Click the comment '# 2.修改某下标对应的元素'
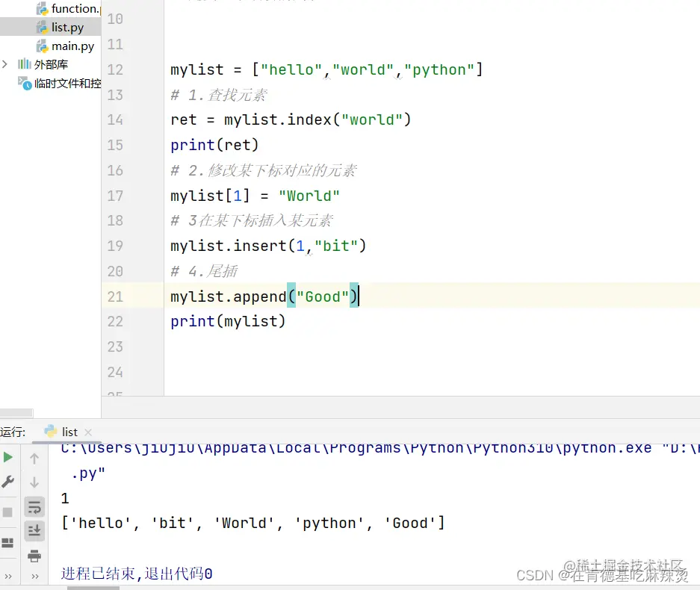This screenshot has width=700, height=590. (x=264, y=170)
